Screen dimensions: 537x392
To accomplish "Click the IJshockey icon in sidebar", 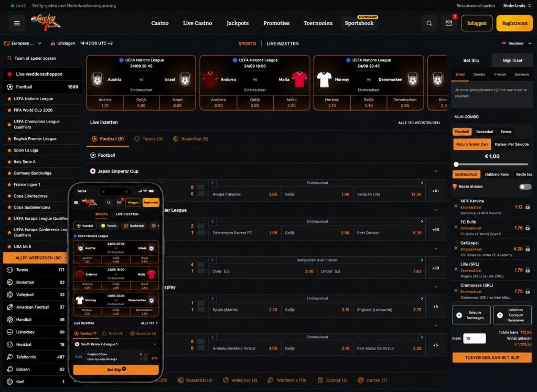I will [x=10, y=332].
